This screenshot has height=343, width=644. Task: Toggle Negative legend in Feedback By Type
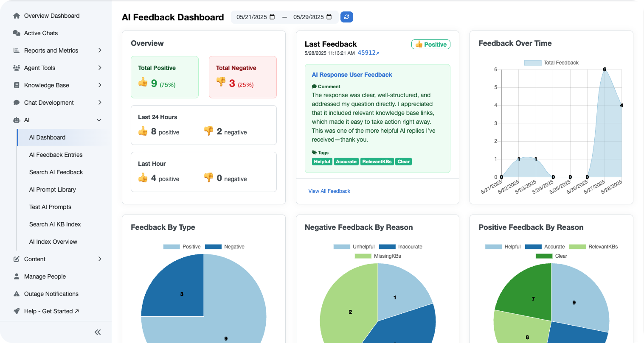coord(225,247)
